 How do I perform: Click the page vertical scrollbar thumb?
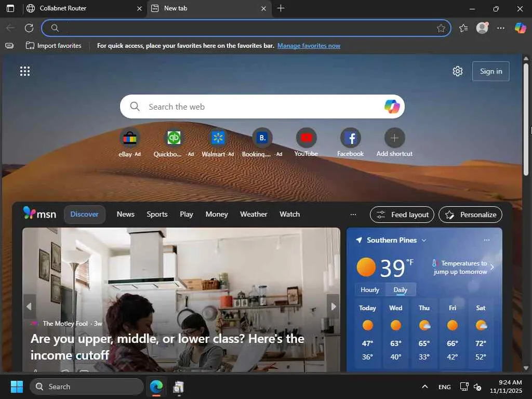coord(526,119)
